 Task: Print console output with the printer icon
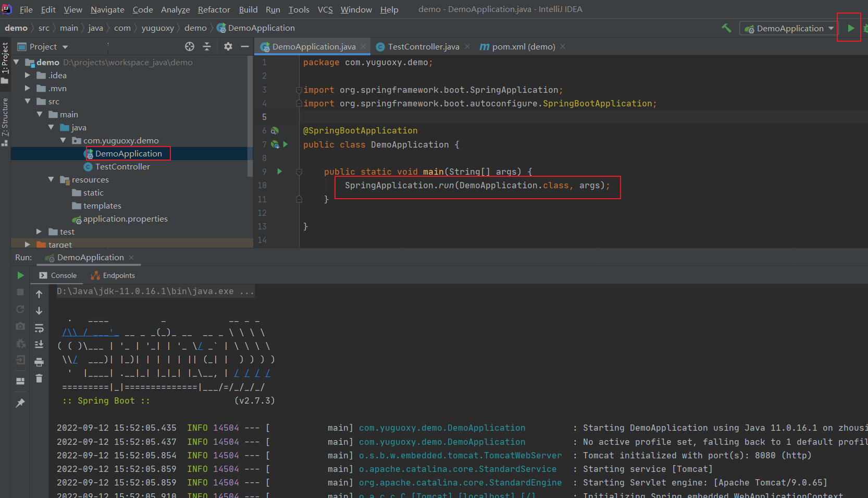[x=39, y=362]
